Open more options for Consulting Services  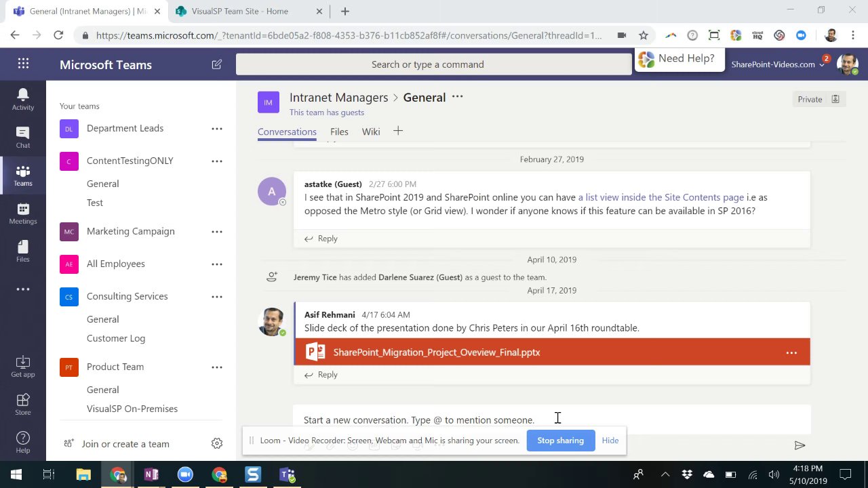pyautogui.click(x=217, y=296)
